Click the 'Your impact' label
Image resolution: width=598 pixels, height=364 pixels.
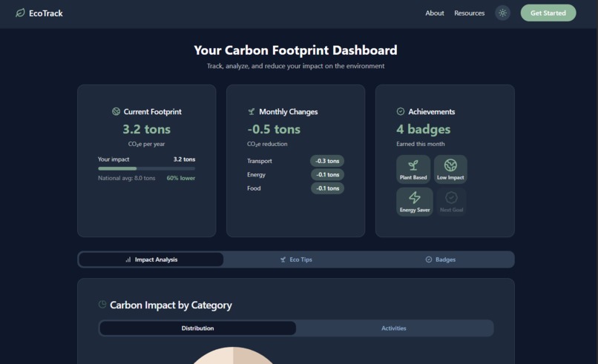(114, 159)
